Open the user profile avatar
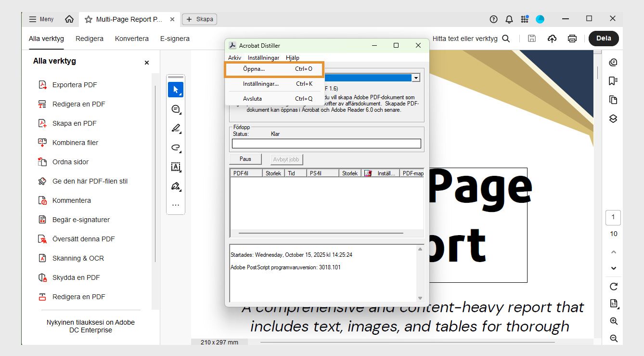This screenshot has height=356, width=644. [x=540, y=19]
